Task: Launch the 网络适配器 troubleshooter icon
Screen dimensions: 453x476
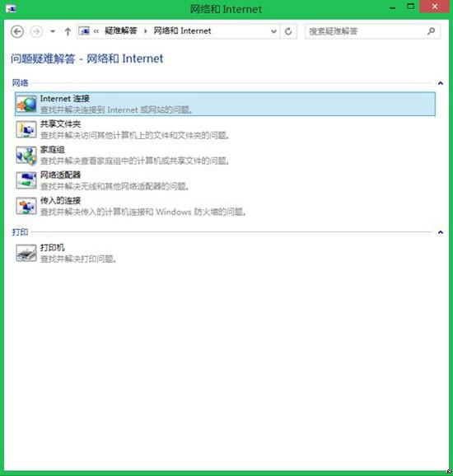Action: point(26,180)
